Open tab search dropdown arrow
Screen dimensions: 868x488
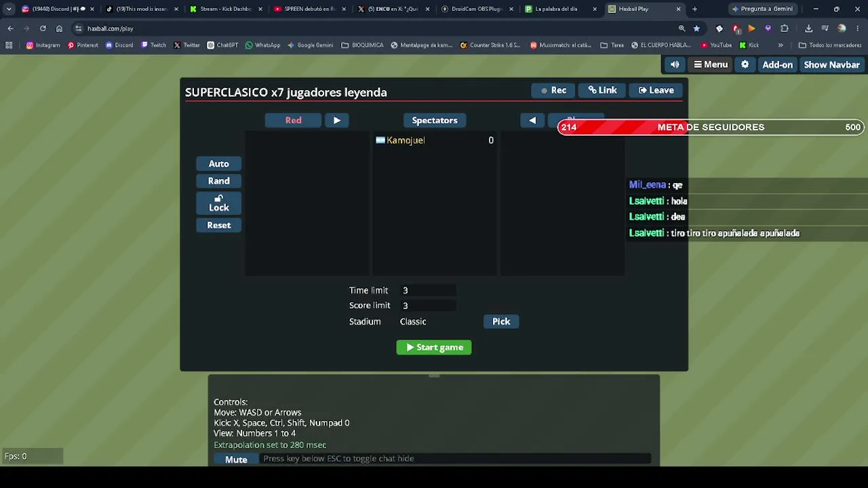(9, 9)
